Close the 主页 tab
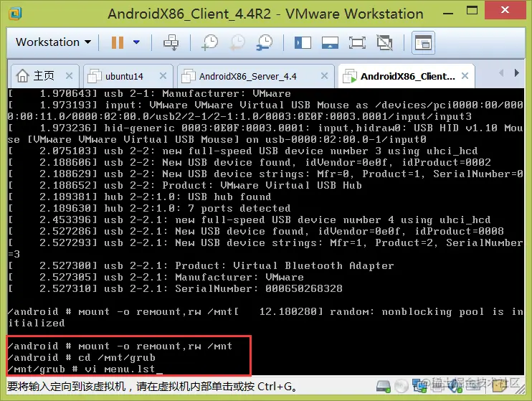Screen dimensions: 532x401 [70, 76]
